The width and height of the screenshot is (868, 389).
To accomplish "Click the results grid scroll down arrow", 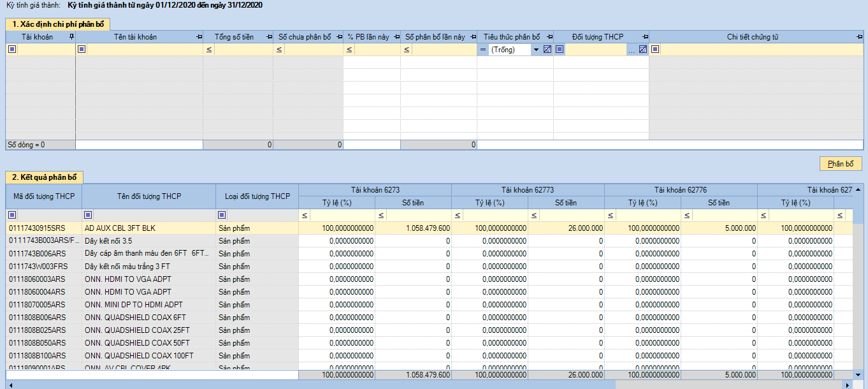I will tap(858, 374).
